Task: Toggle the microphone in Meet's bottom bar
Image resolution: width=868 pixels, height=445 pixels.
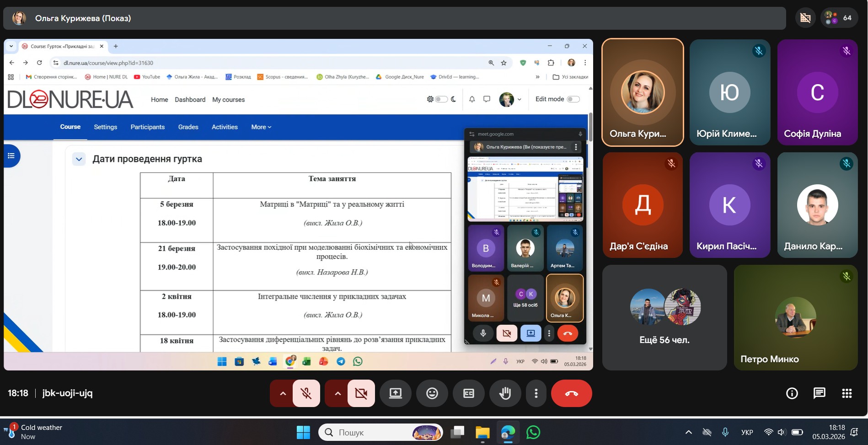Action: point(306,393)
